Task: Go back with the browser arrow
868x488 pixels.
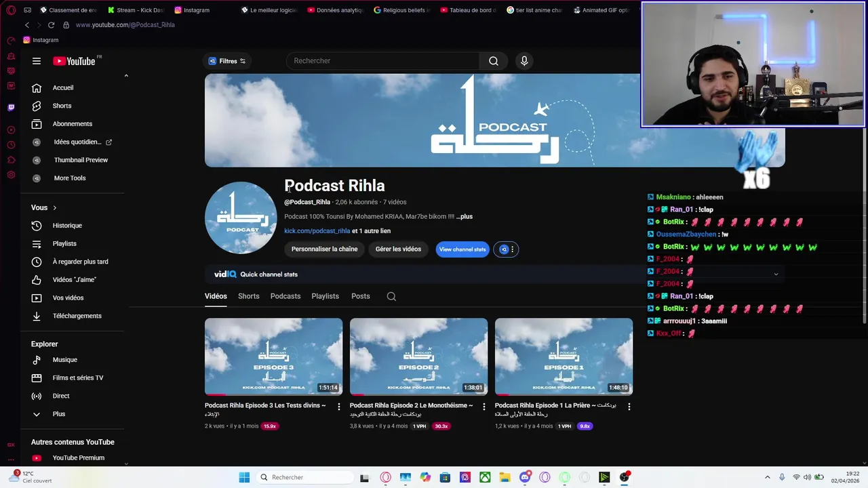Action: tap(27, 25)
